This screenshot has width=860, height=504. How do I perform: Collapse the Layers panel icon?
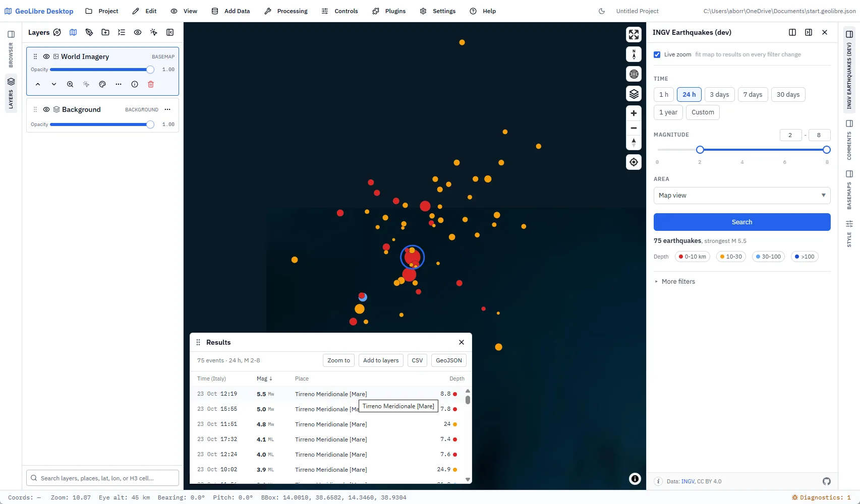coord(170,32)
